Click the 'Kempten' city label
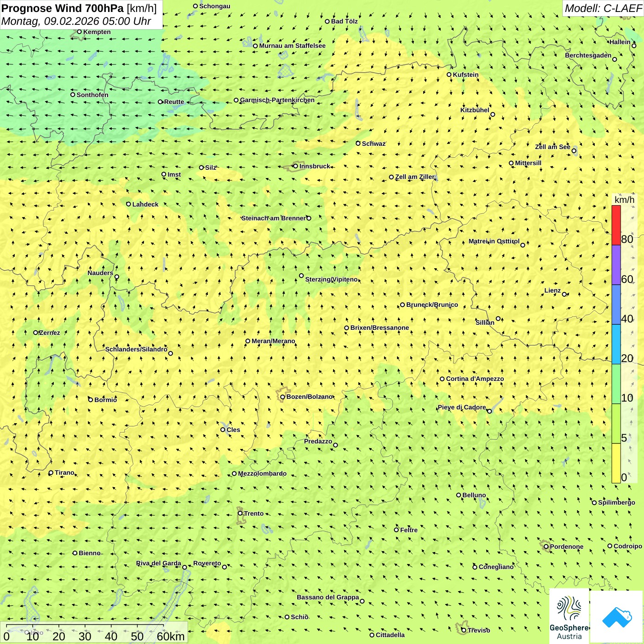Image resolution: width=644 pixels, height=644 pixels. (x=97, y=32)
